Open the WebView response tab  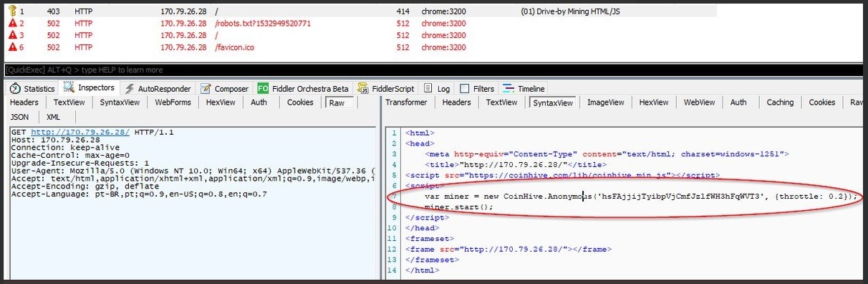(x=700, y=103)
